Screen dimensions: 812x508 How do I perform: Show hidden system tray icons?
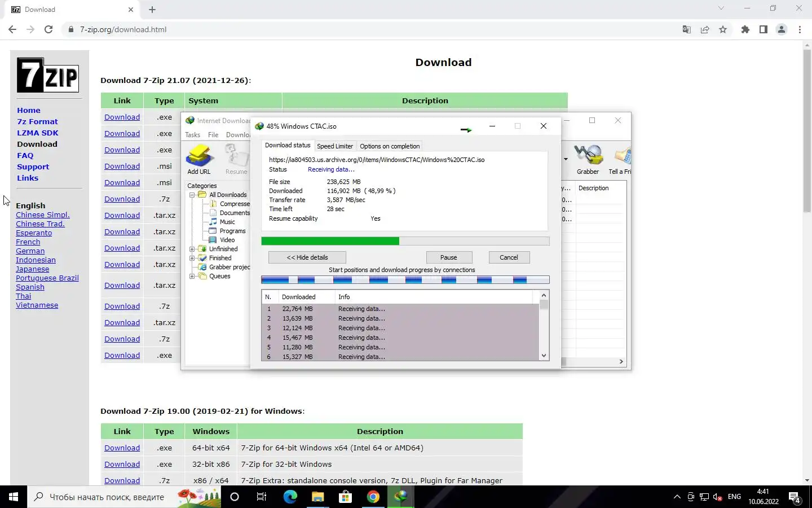coord(677,497)
